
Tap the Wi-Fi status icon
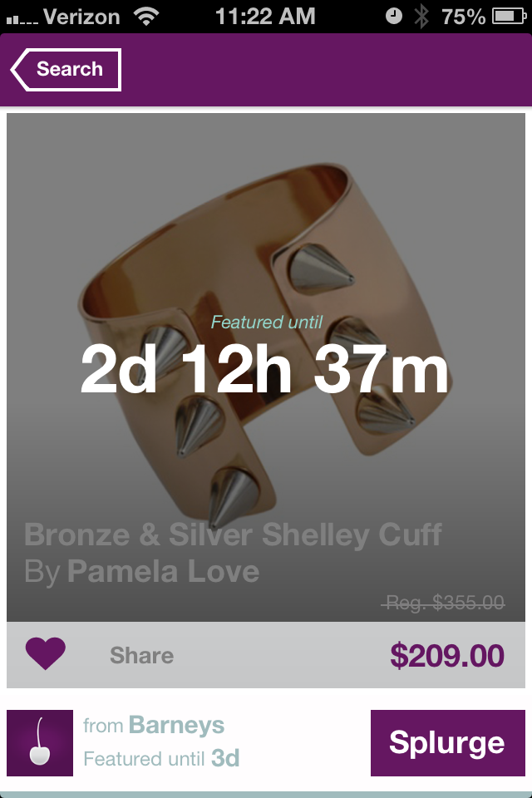coord(146,17)
